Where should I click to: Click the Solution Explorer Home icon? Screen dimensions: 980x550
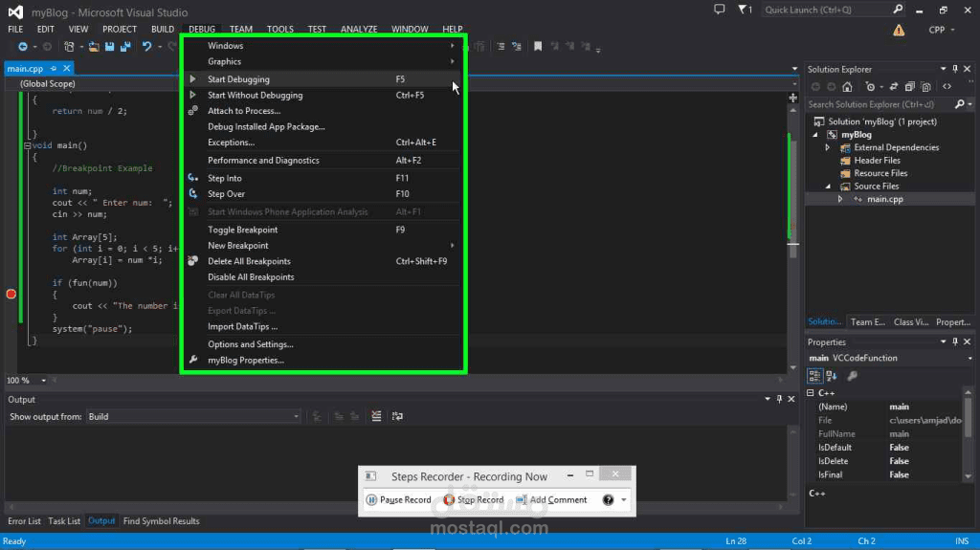click(847, 87)
